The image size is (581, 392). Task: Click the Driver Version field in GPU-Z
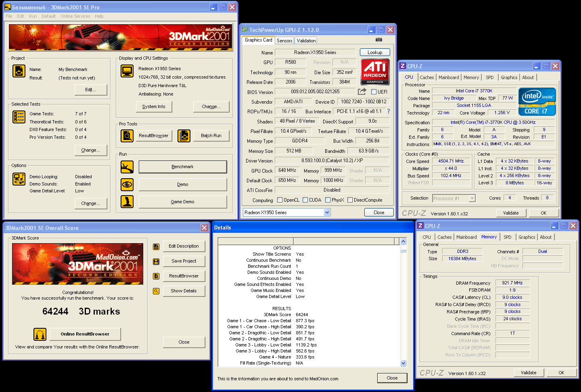(332, 161)
